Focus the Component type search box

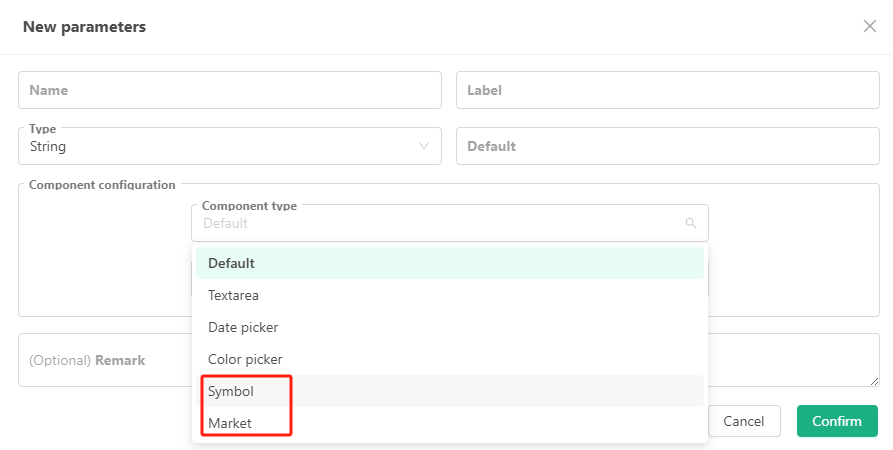440,223
